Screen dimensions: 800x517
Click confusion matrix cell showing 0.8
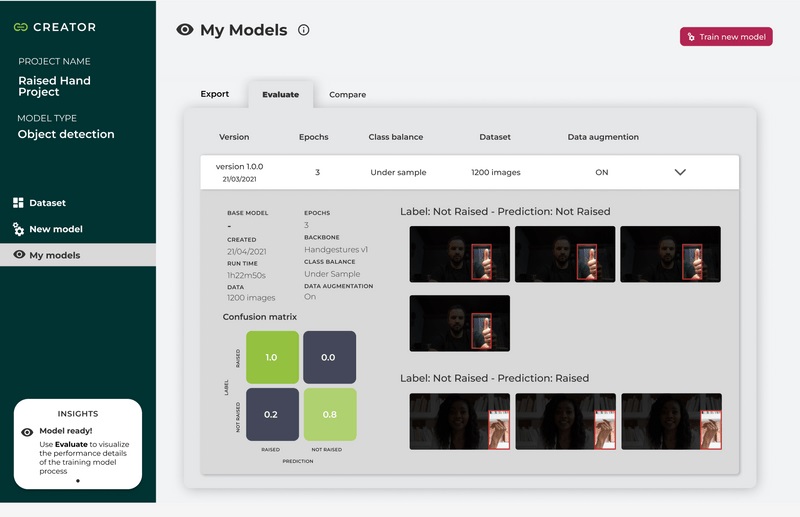pyautogui.click(x=330, y=414)
